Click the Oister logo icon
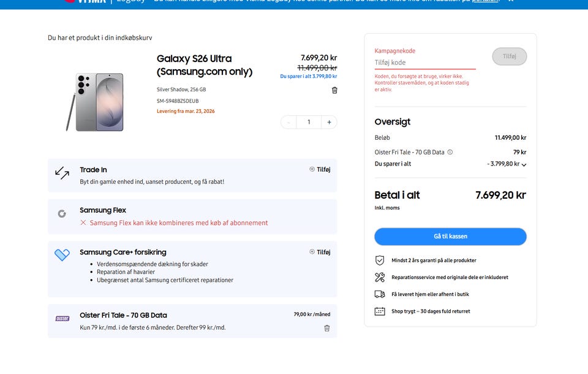The height and width of the screenshot is (374, 588). pyautogui.click(x=62, y=318)
